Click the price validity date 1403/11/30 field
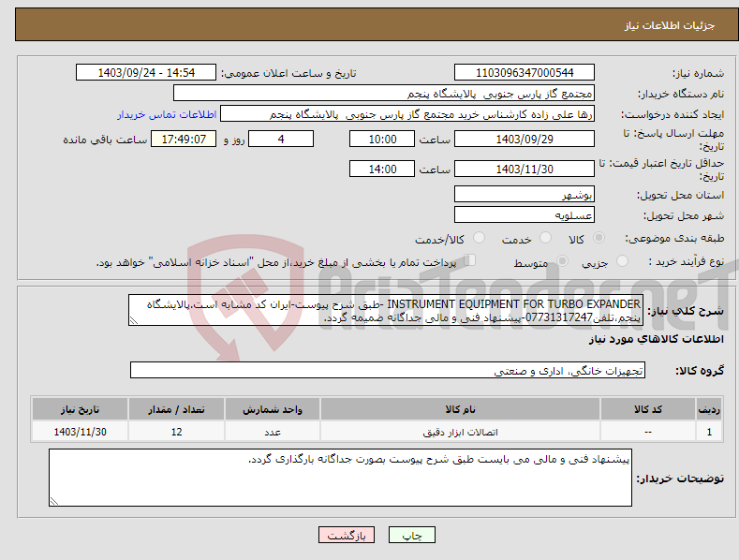This screenshot has height=560, width=739. 525,169
